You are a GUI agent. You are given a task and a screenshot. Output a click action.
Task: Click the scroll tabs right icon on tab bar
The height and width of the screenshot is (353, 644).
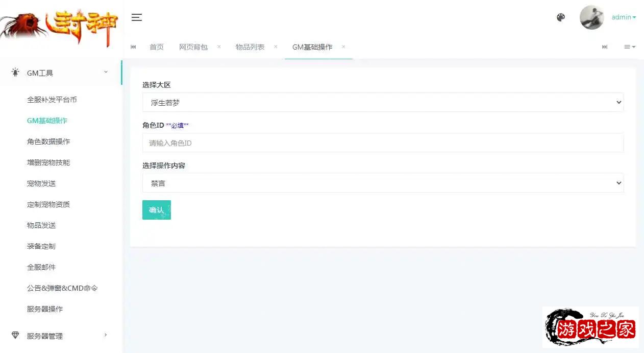coord(605,46)
